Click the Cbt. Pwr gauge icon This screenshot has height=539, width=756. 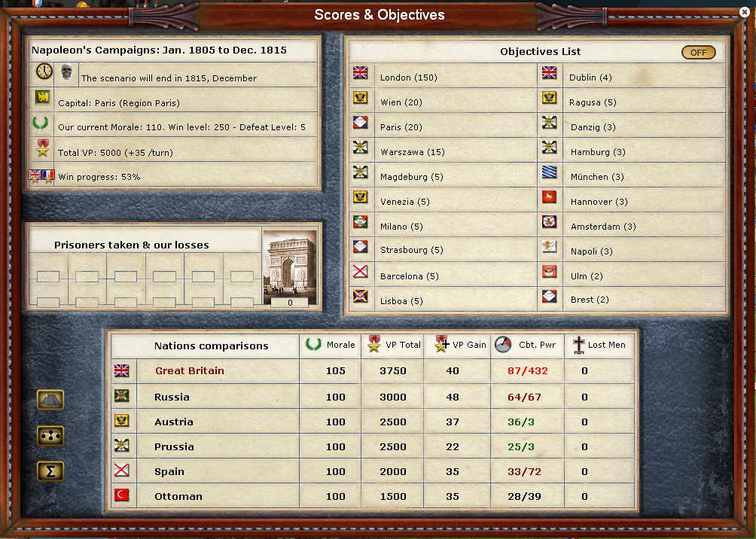[x=503, y=344]
